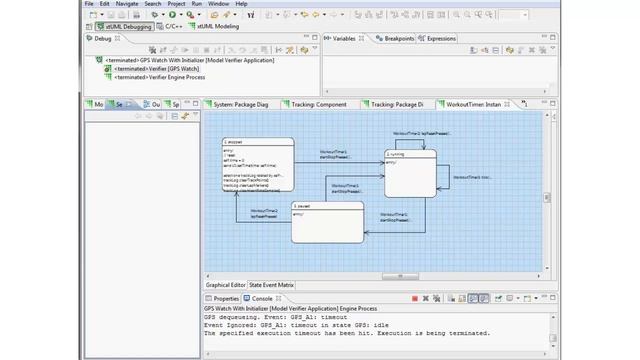Switch to xtUML Modeling perspective
Screen dimensions: 640x360
[x=214, y=27]
